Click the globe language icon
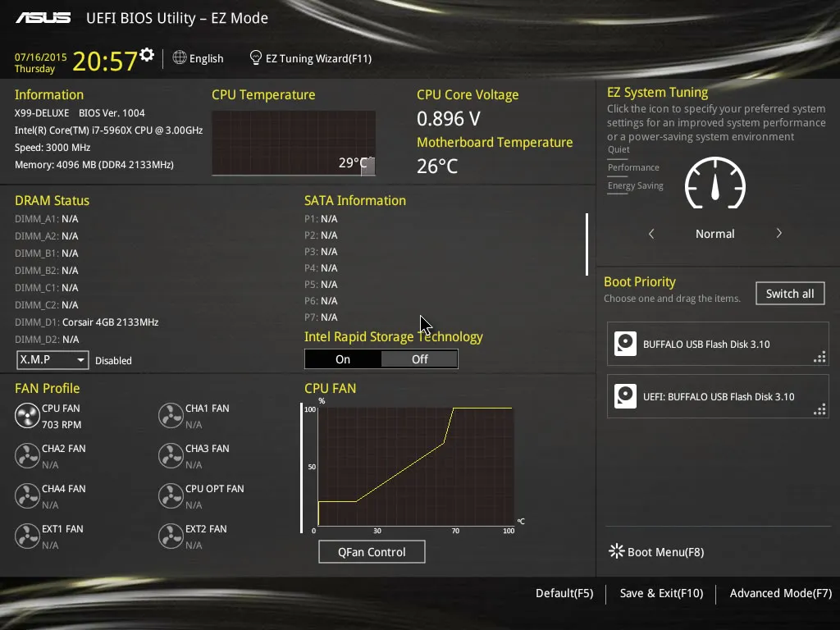The image size is (840, 630). [x=180, y=57]
